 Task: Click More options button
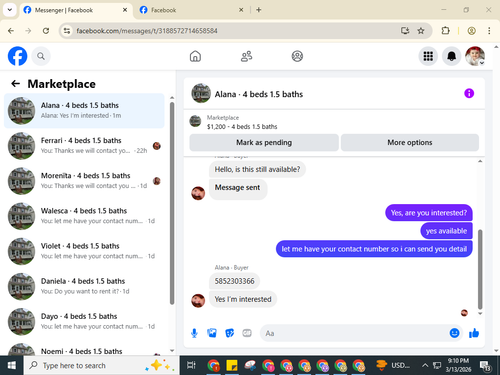point(410,143)
